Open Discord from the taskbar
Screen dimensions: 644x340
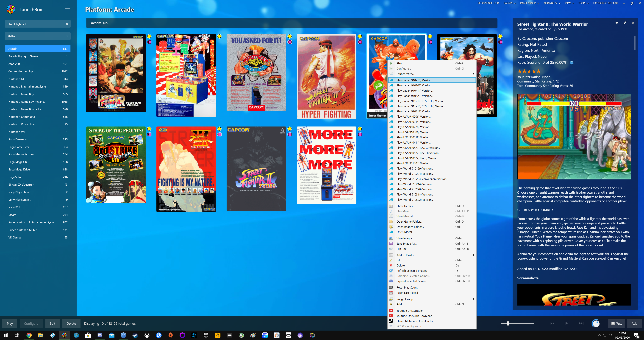[100, 335]
